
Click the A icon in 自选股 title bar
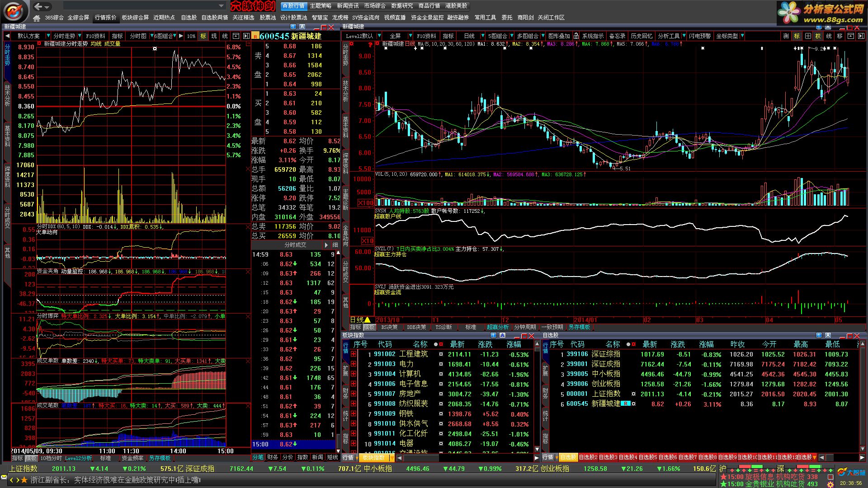[x=828, y=335]
